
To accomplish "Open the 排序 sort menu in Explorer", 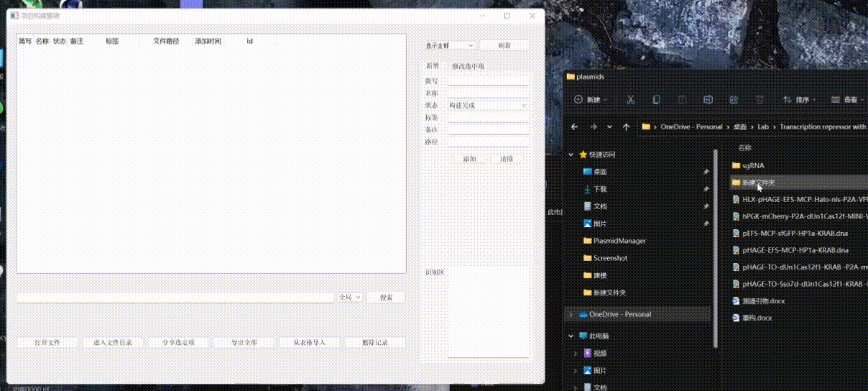I will (799, 100).
